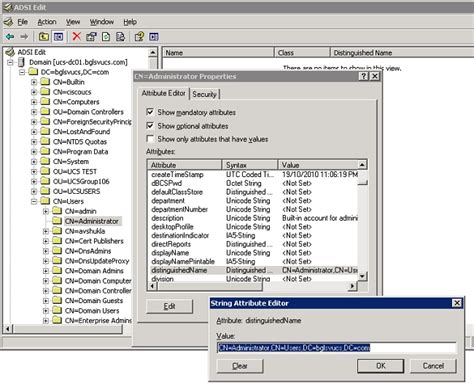Click the Distinguished Name column header

pyautogui.click(x=402, y=53)
